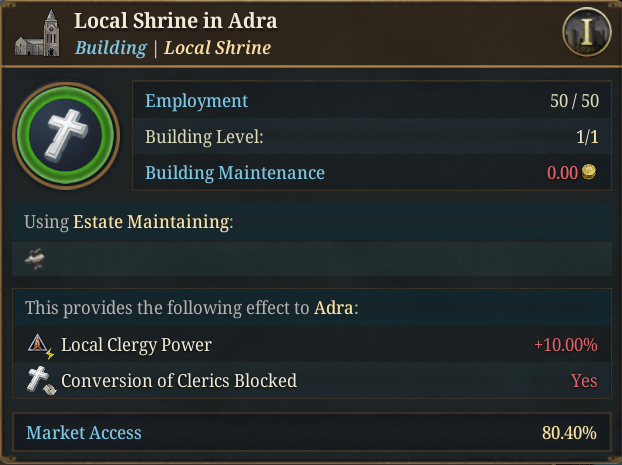
Task: Open the Local Shrine type link
Action: point(217,47)
